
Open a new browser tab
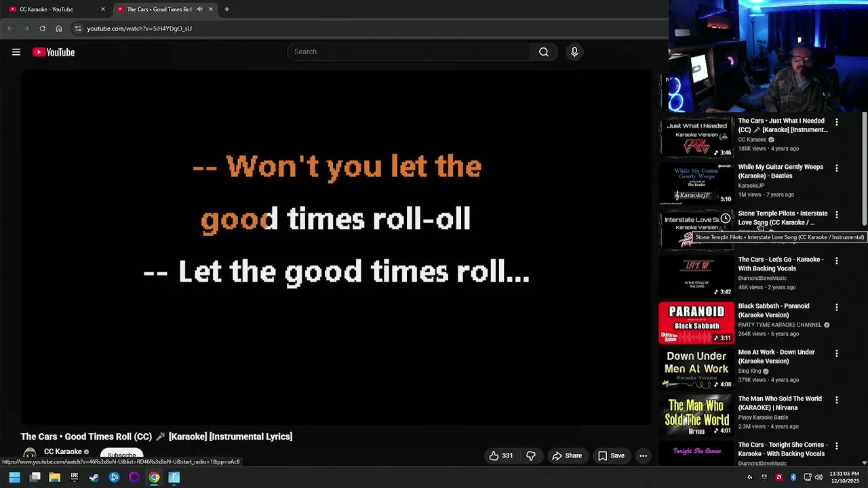226,9
